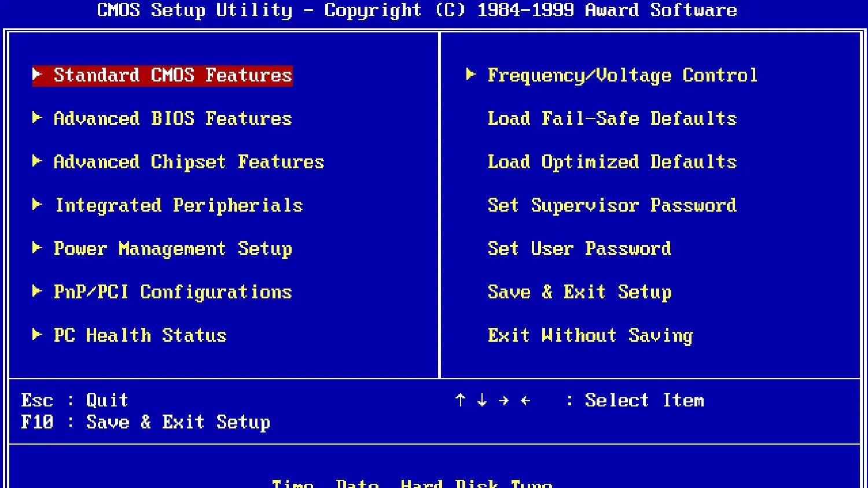Click the down arrow key symbol
This screenshot has height=488, width=868.
click(482, 400)
